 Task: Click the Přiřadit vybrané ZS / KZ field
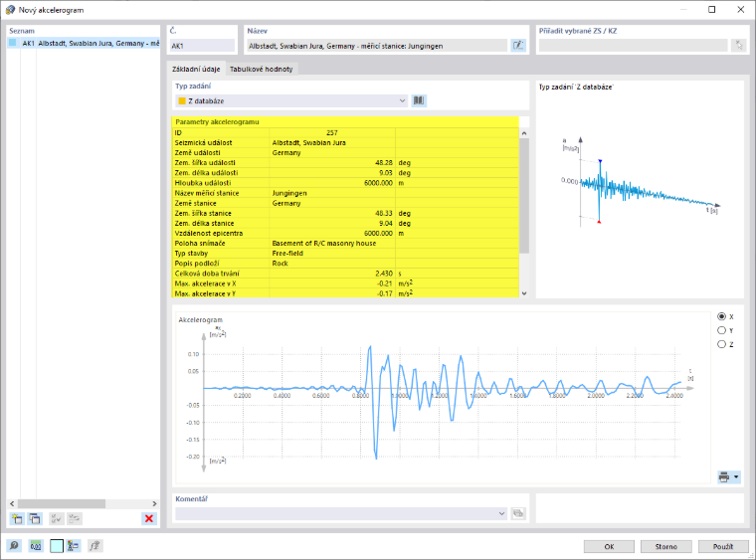[633, 46]
